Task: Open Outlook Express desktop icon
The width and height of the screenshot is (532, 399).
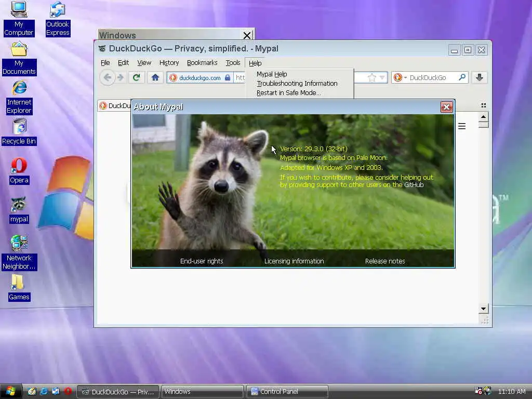Action: point(58,19)
